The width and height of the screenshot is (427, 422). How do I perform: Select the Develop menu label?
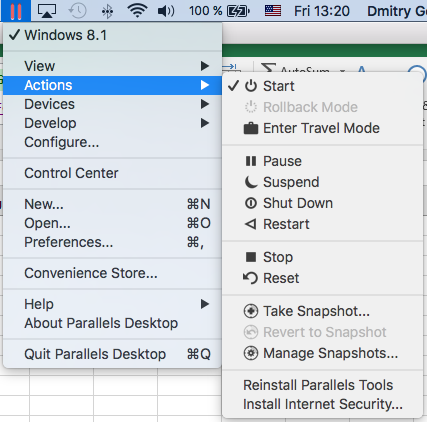click(x=50, y=123)
